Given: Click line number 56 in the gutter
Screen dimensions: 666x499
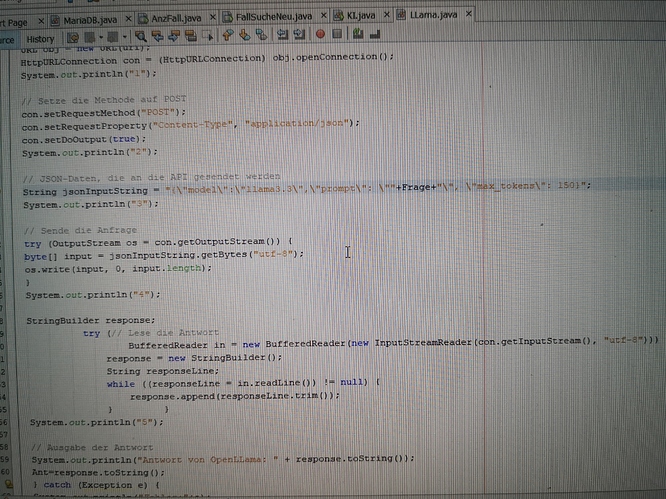Looking at the screenshot, I should click(x=4, y=422).
